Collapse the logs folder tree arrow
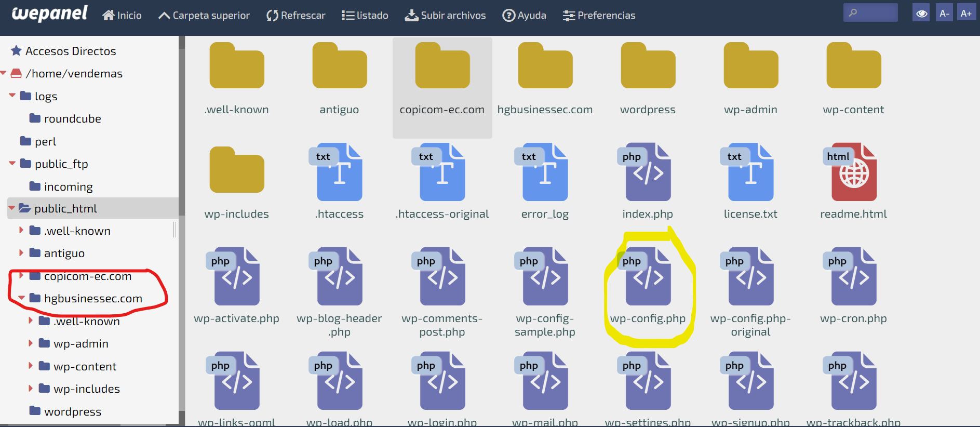 pos(12,96)
